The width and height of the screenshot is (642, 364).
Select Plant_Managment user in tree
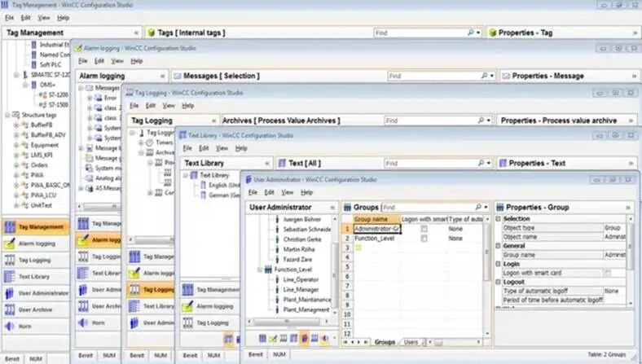(306, 310)
